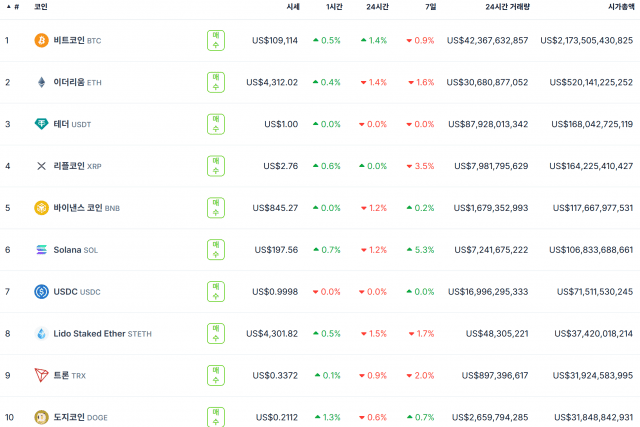Screen dimensions: 640x427
Task: Sort by rank number column header
Action: pos(15,6)
